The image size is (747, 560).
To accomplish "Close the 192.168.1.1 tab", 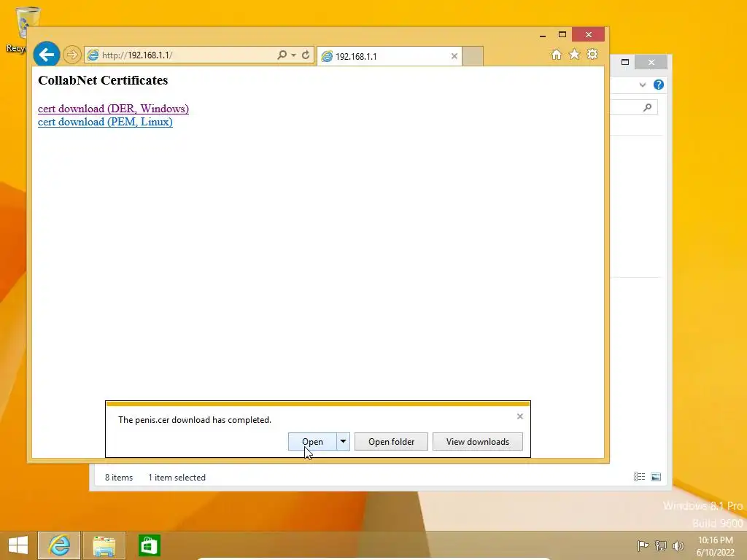I will tap(454, 56).
